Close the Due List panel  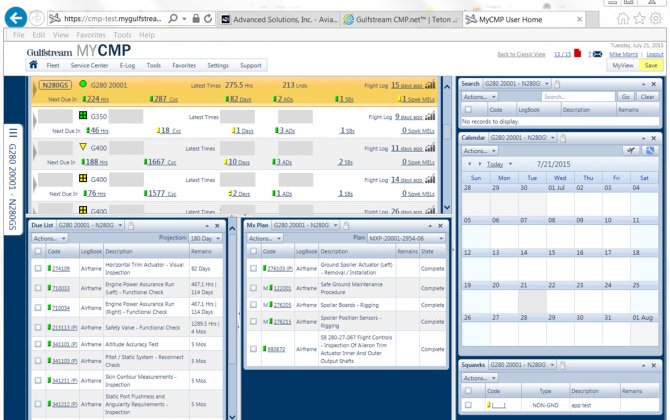click(x=217, y=226)
